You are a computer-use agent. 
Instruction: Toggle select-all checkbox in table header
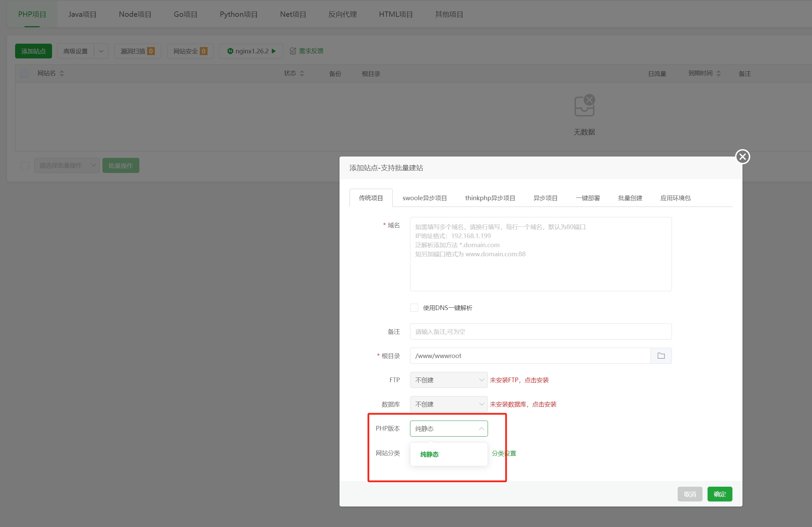click(25, 74)
